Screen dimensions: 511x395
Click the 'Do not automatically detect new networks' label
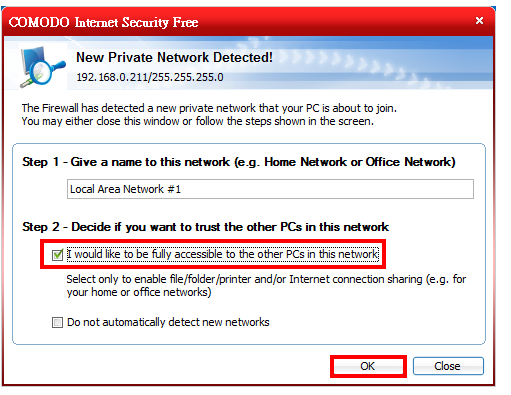168,322
